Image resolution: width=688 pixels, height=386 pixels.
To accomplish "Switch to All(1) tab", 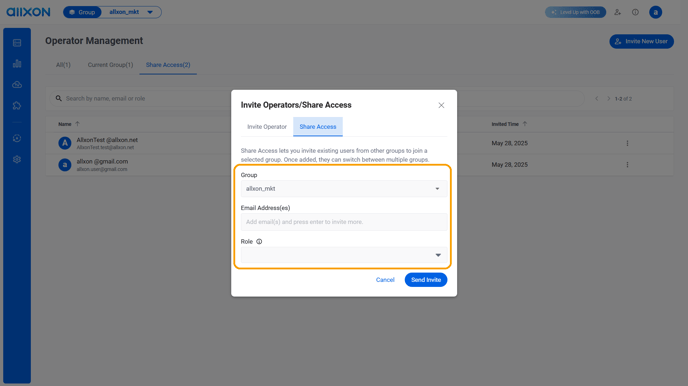I will tap(63, 65).
